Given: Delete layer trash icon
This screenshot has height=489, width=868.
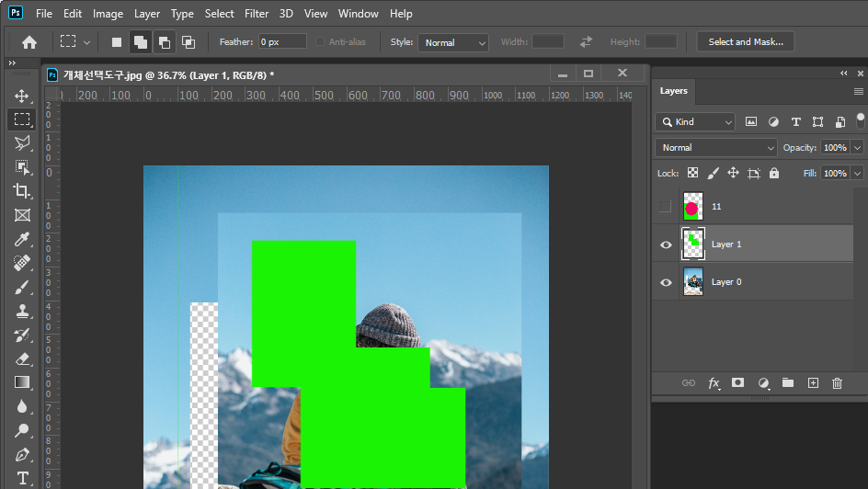Looking at the screenshot, I should [837, 382].
